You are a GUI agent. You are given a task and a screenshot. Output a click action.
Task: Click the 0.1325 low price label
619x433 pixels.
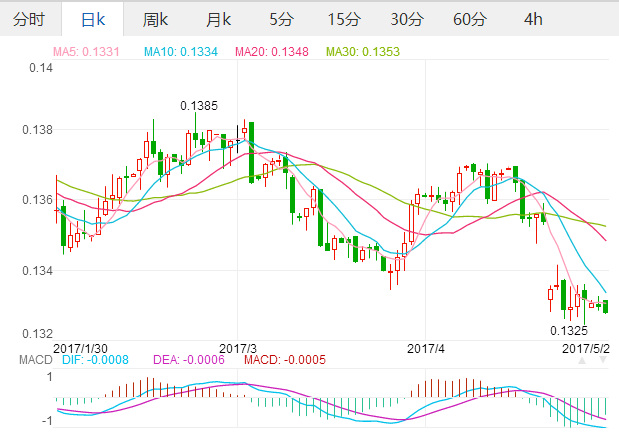pos(569,331)
